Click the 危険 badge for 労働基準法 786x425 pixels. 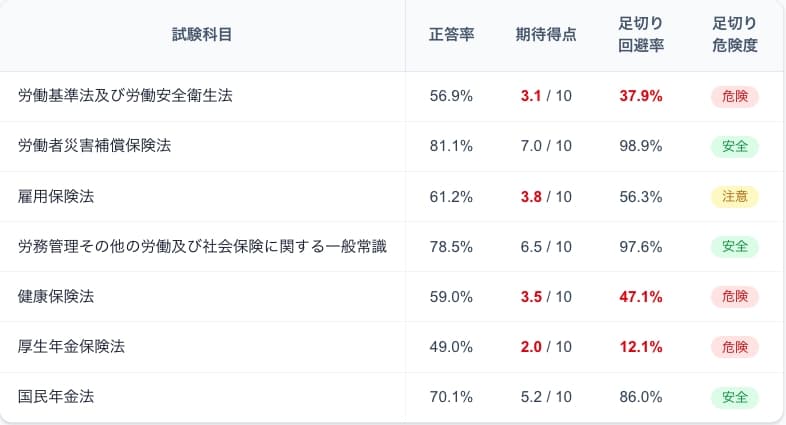click(x=735, y=96)
